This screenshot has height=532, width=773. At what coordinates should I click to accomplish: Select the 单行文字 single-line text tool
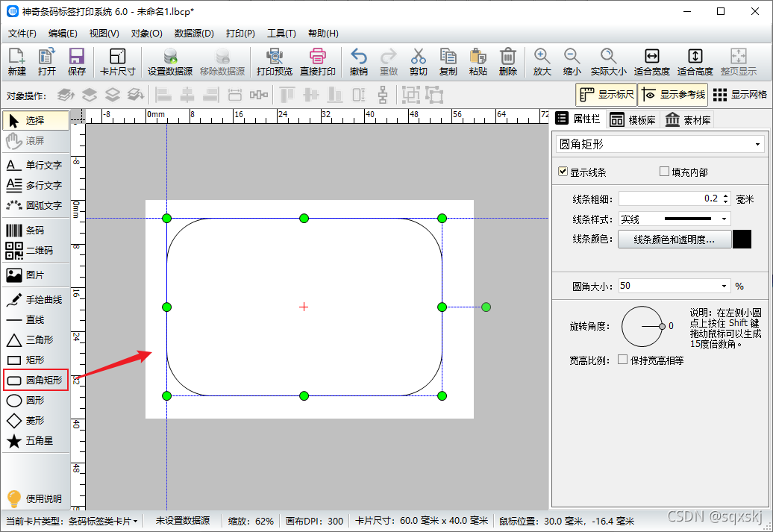click(x=36, y=165)
